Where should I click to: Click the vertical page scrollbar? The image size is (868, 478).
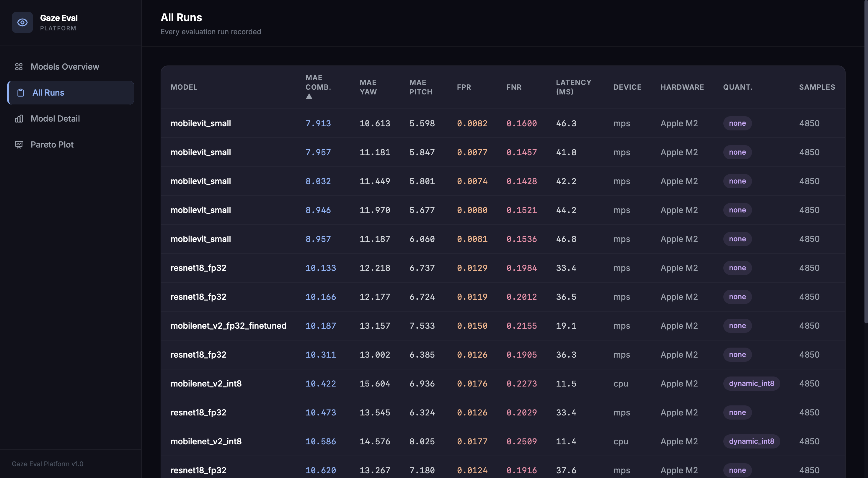coord(866,162)
